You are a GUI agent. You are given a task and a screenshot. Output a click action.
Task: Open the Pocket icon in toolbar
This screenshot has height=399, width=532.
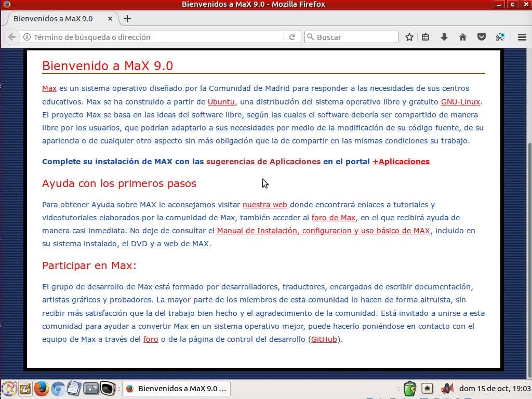[x=481, y=37]
